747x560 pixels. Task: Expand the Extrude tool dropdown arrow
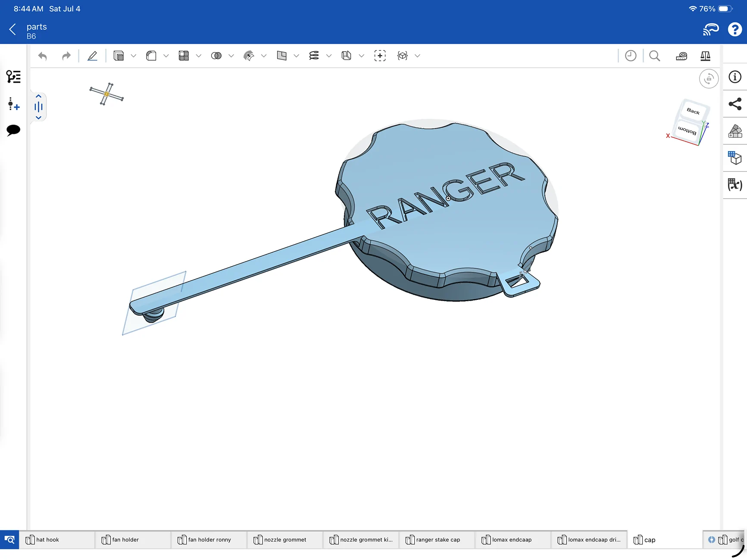coord(134,56)
